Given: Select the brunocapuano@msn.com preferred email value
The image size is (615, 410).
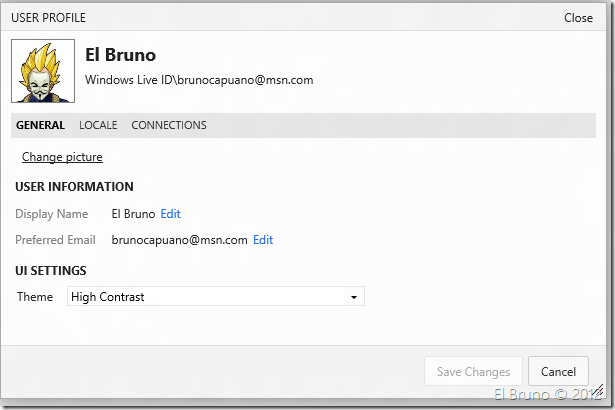Looking at the screenshot, I should pos(179,240).
